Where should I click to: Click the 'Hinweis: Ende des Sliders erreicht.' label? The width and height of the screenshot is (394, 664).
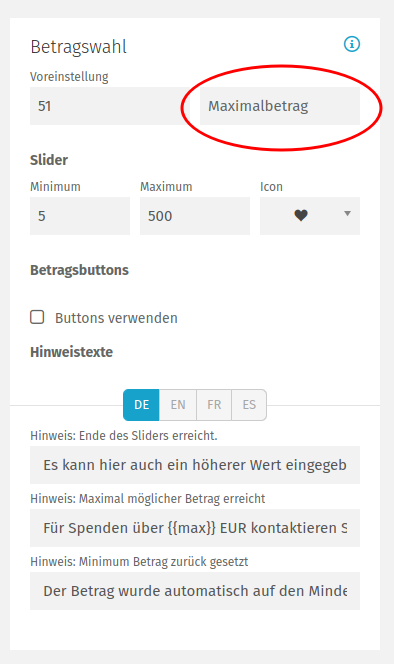tap(124, 436)
